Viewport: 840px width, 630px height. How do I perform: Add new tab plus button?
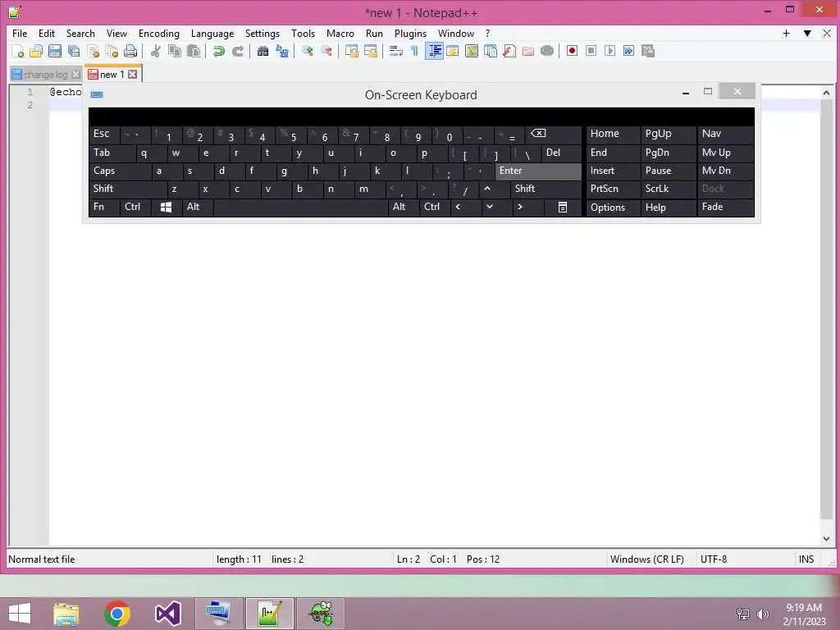786,33
